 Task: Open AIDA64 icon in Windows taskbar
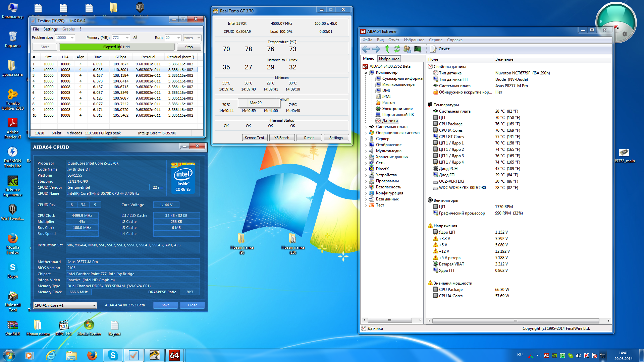(174, 355)
